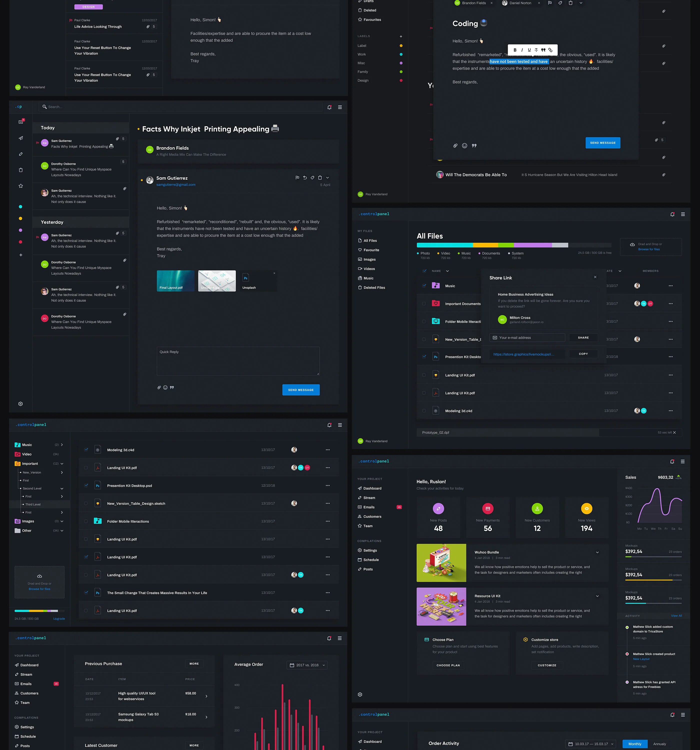Click the link icon in formatting popup

550,50
